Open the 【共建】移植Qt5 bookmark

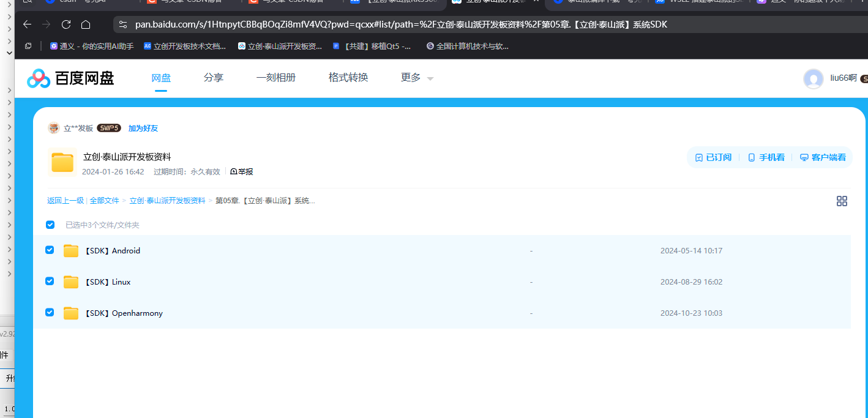coord(372,46)
